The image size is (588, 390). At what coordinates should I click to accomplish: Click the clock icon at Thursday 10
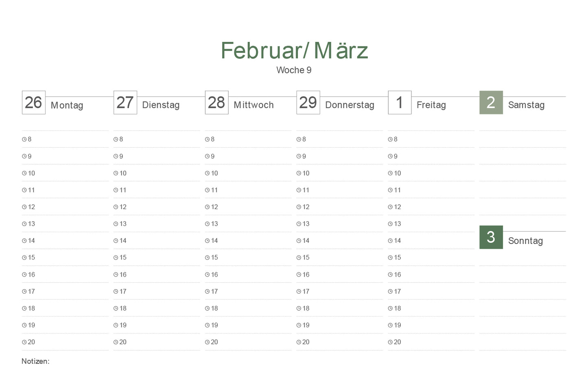(x=299, y=173)
